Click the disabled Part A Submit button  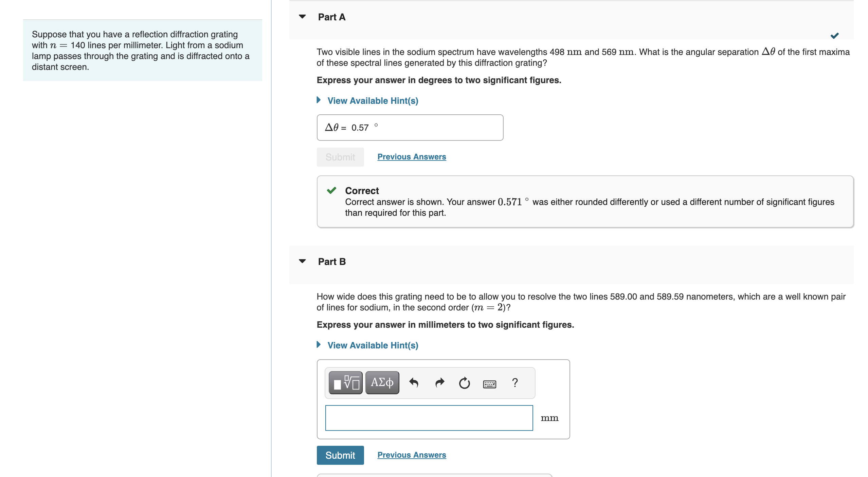point(340,157)
